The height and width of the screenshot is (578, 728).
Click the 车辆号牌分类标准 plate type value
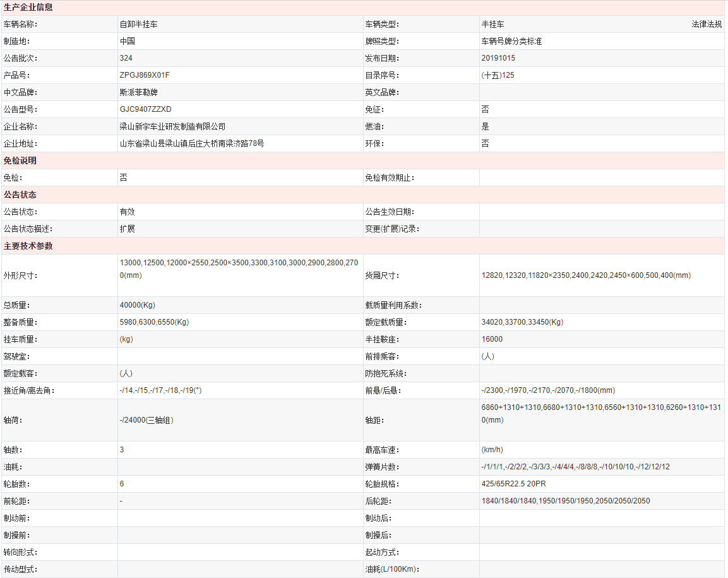click(x=511, y=41)
